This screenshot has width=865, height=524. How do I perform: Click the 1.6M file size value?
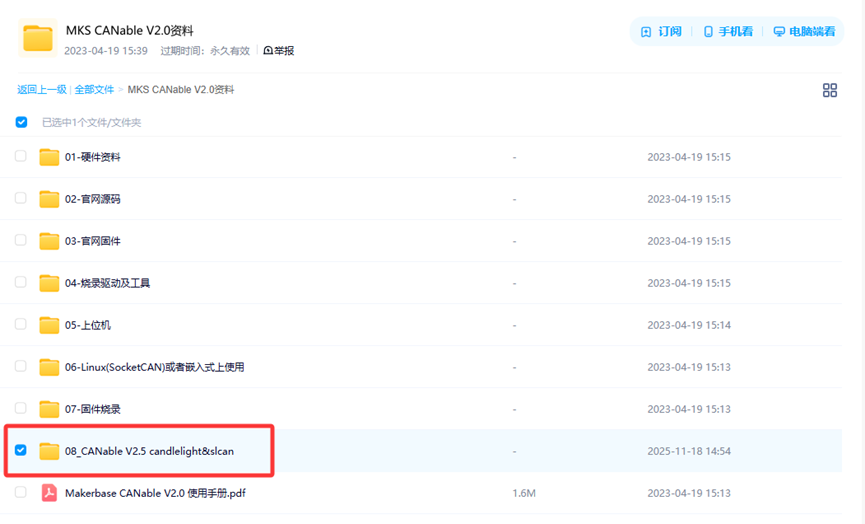tap(524, 493)
